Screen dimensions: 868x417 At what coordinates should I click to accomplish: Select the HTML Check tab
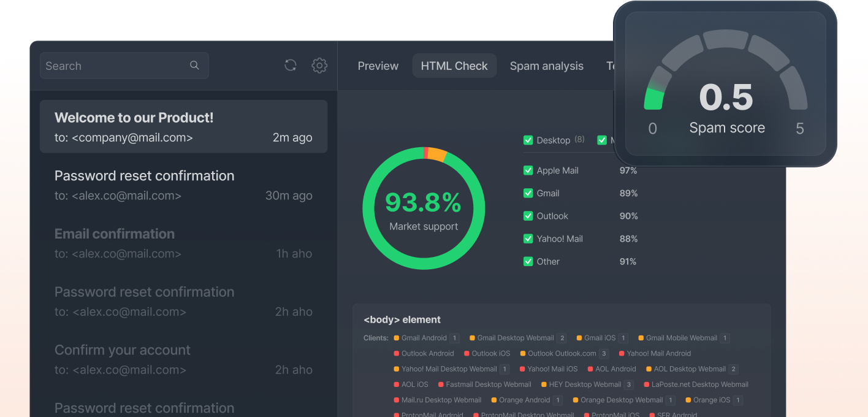click(x=454, y=66)
